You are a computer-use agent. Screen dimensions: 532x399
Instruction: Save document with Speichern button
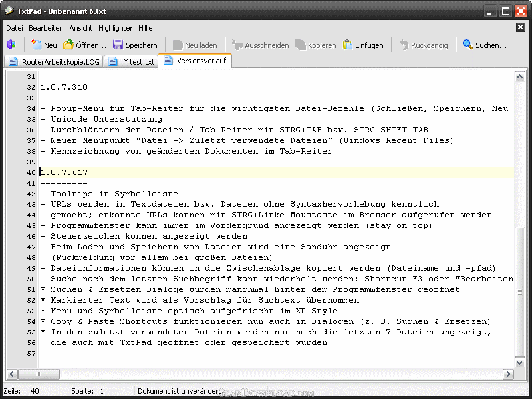click(x=135, y=45)
